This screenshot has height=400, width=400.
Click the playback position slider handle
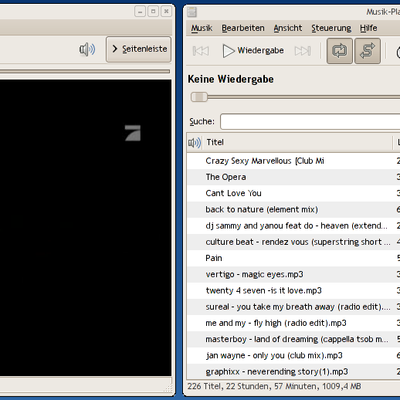[x=199, y=97]
